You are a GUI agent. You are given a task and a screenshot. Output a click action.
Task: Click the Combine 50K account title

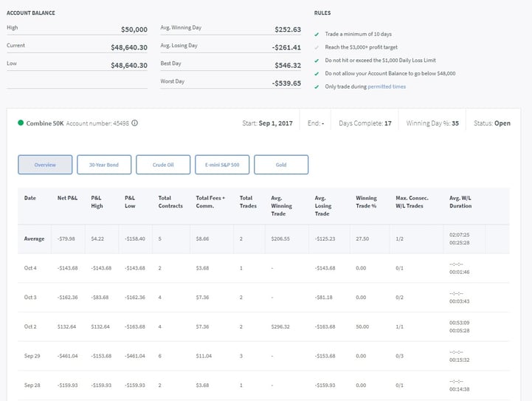(x=44, y=123)
